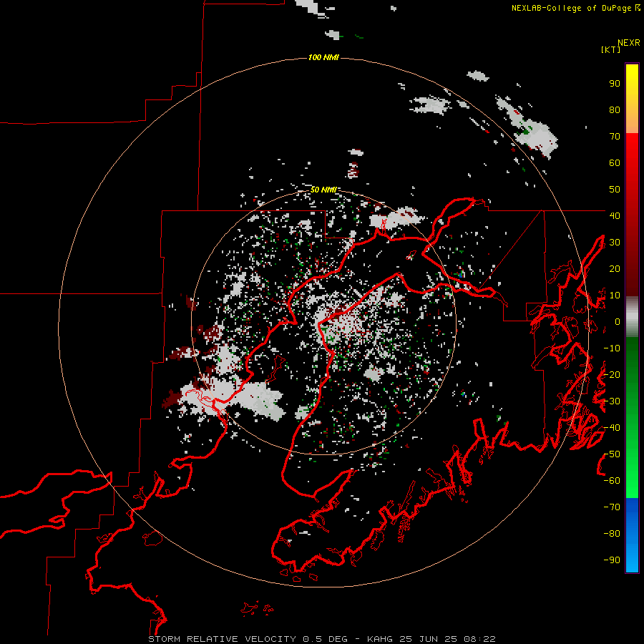644x644 pixels.
Task: Click the 50 value on the velocity scale
Action: click(615, 190)
